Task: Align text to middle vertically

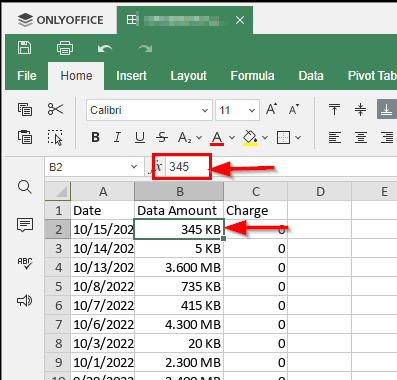Action: pos(360,109)
